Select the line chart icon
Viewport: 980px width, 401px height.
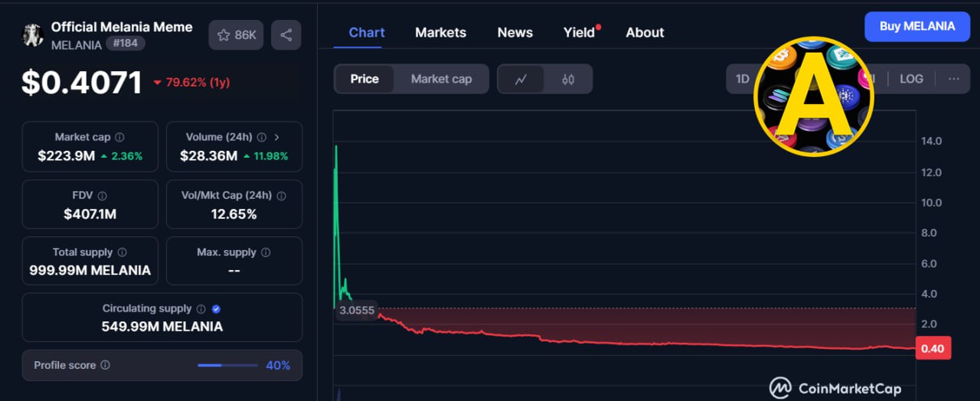[521, 79]
